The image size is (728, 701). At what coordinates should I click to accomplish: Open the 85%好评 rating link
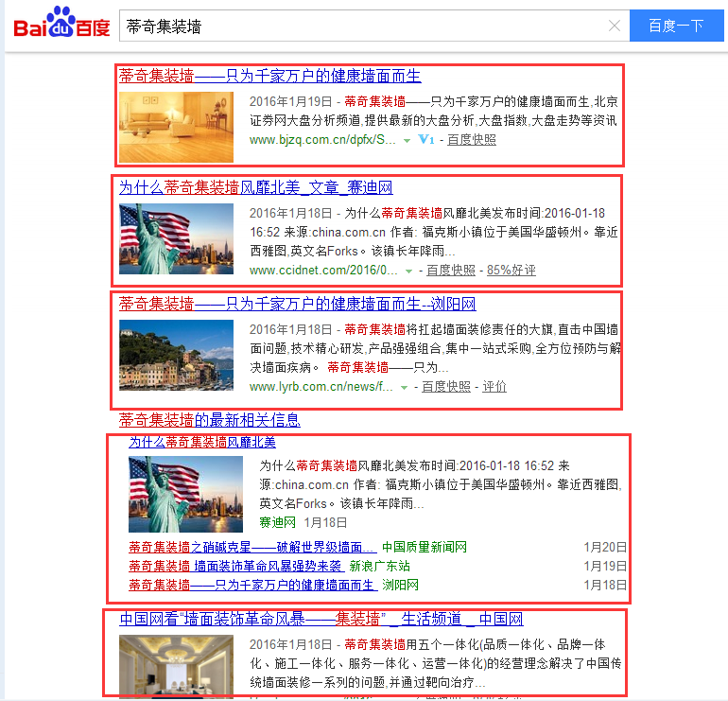511,271
